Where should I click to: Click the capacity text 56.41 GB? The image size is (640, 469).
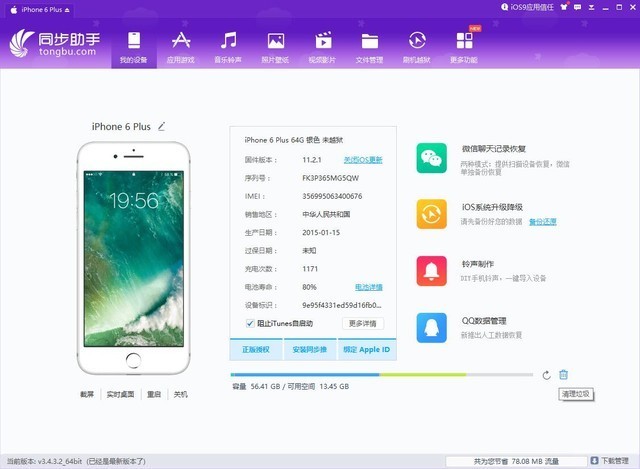click(265, 386)
